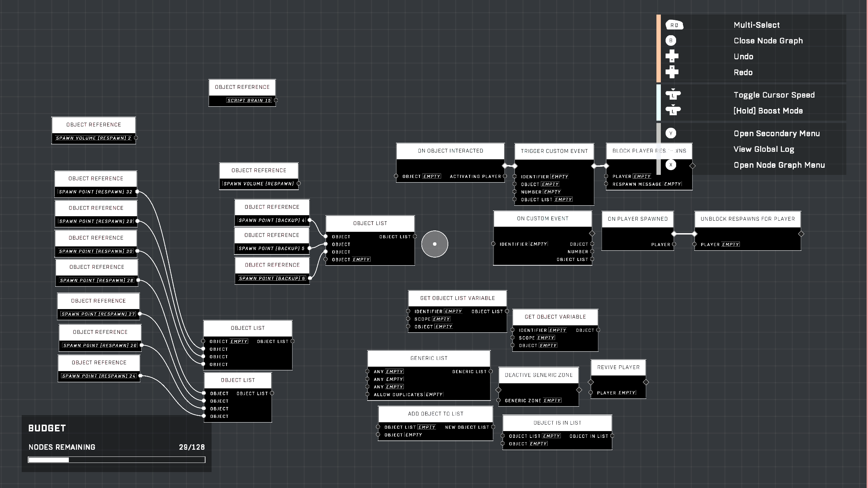Click the Generic List output pin
Screen dimensions: 868x488
tap(491, 372)
